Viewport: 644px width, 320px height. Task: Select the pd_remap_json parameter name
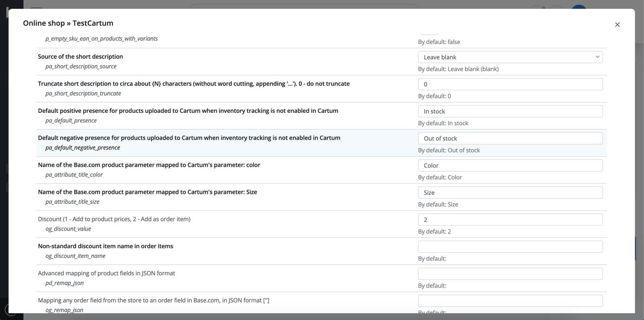[64, 283]
